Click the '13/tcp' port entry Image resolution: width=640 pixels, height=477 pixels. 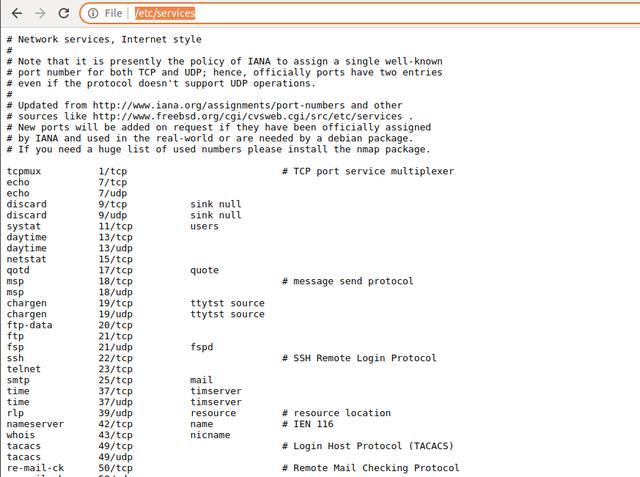[116, 237]
